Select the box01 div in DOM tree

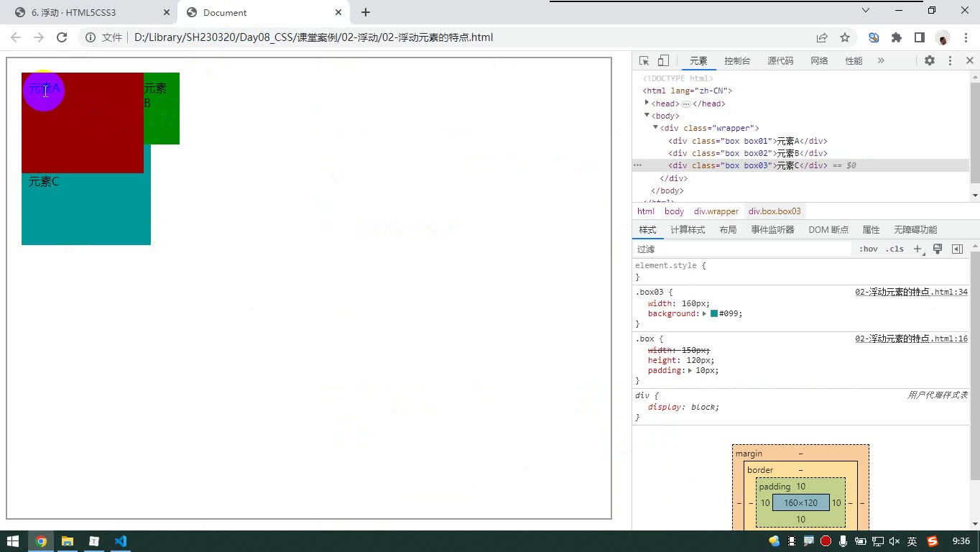click(x=748, y=141)
